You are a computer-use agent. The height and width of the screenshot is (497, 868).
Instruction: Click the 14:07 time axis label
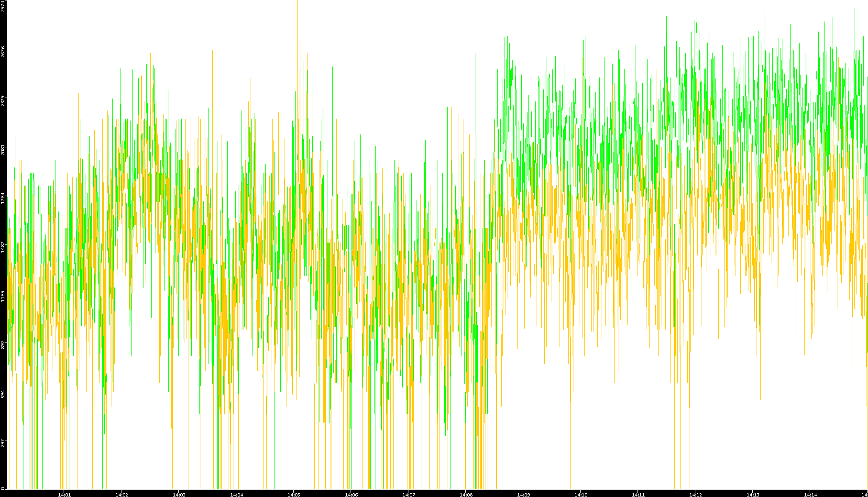point(408,495)
